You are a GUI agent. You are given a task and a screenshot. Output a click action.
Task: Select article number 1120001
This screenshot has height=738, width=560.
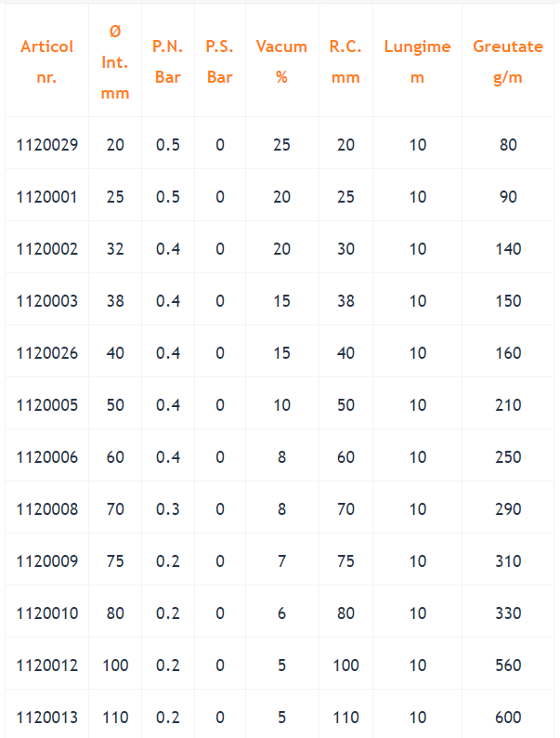(x=47, y=197)
